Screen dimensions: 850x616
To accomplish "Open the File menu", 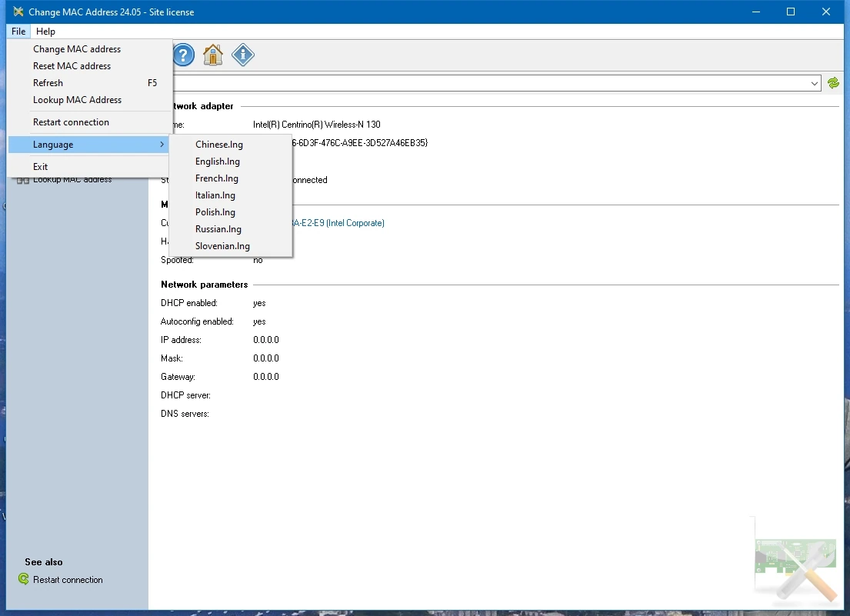I will click(18, 32).
